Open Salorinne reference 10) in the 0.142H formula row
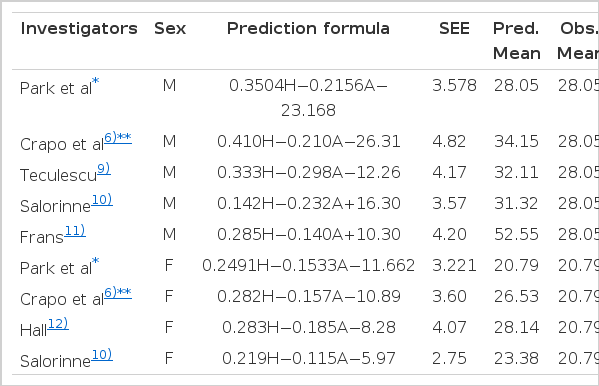The width and height of the screenshot is (599, 386). tap(102, 199)
